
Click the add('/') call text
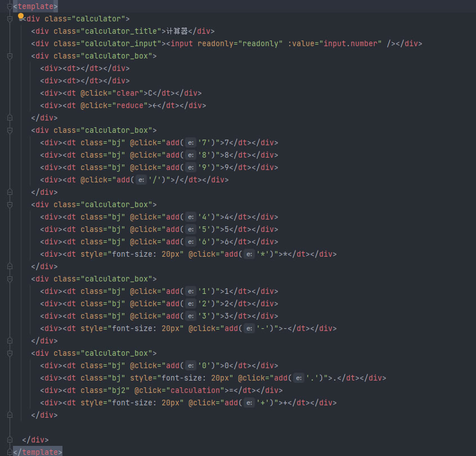141,180
